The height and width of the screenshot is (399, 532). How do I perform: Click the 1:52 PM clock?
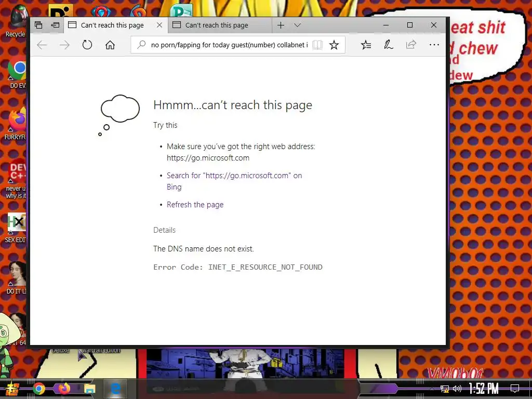coord(484,389)
